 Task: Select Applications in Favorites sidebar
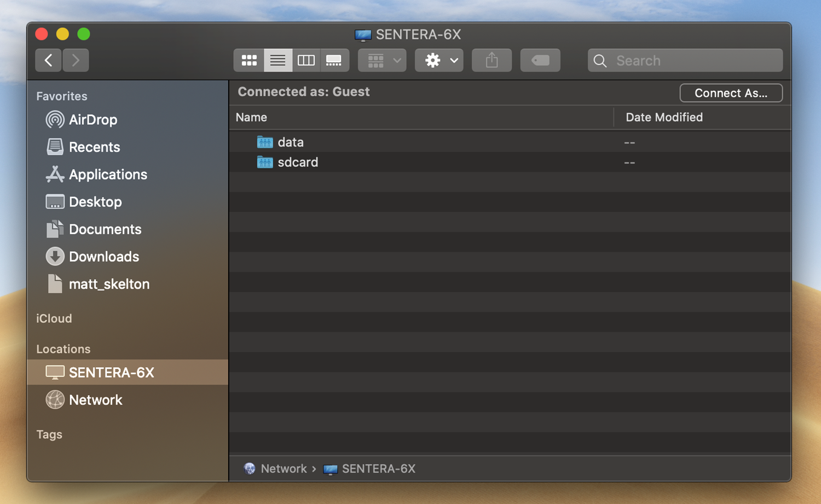coord(107,175)
